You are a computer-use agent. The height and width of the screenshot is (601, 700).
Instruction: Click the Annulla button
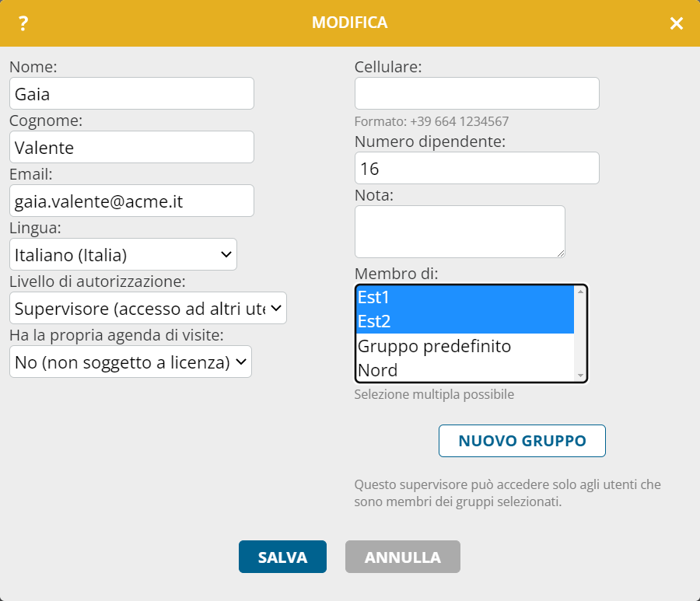point(403,557)
